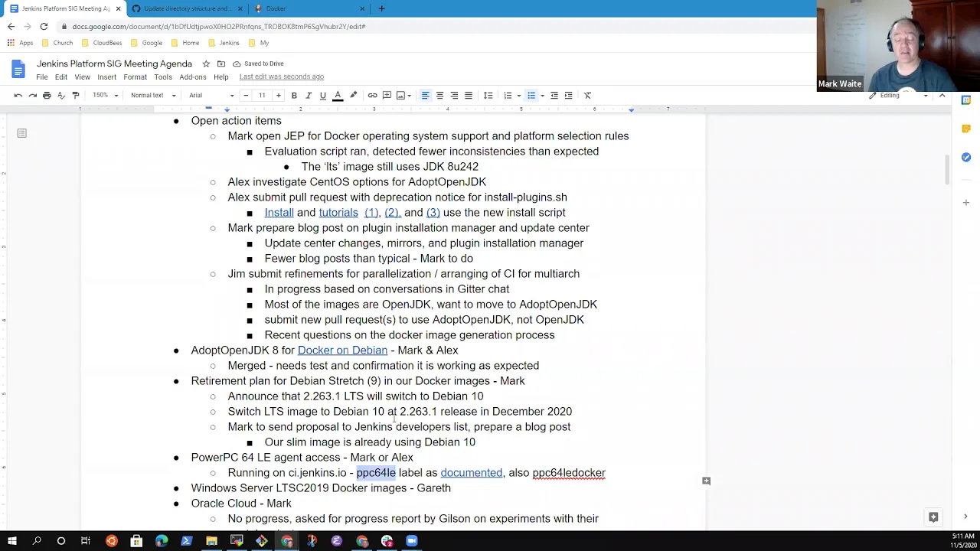Open the Editing mode dropdown

900,96
